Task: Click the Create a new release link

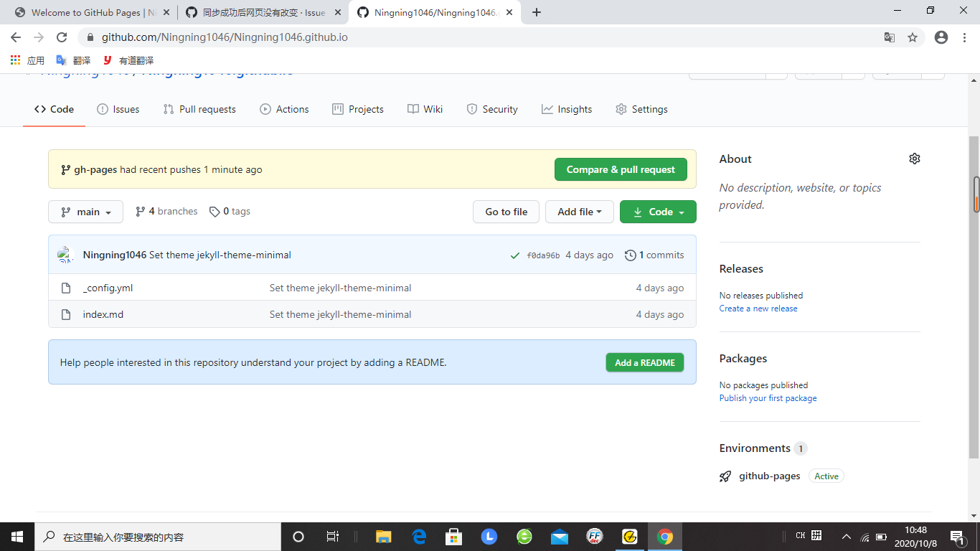Action: 758,308
